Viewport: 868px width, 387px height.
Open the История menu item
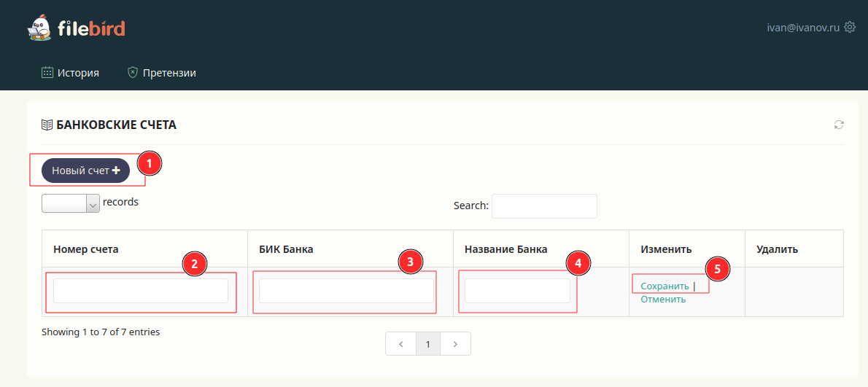click(x=71, y=73)
